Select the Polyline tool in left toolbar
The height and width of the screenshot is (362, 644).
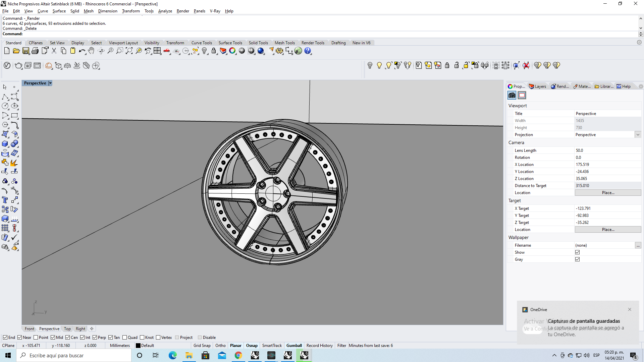[x=5, y=97]
